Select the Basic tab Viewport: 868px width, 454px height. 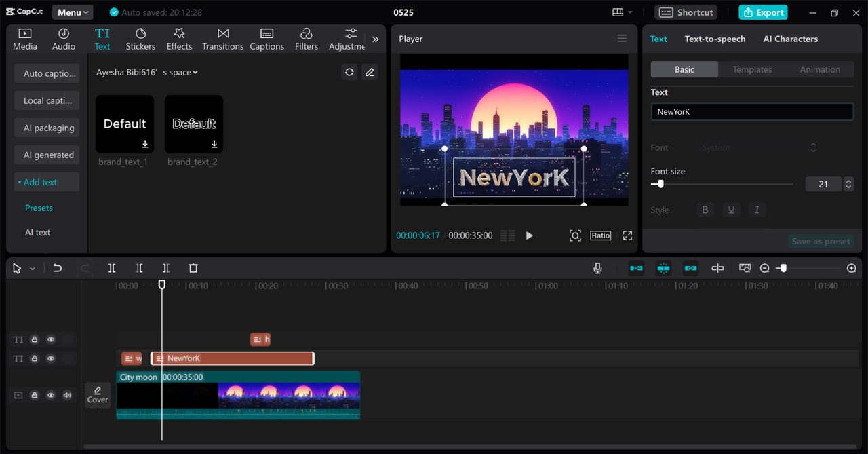(684, 69)
